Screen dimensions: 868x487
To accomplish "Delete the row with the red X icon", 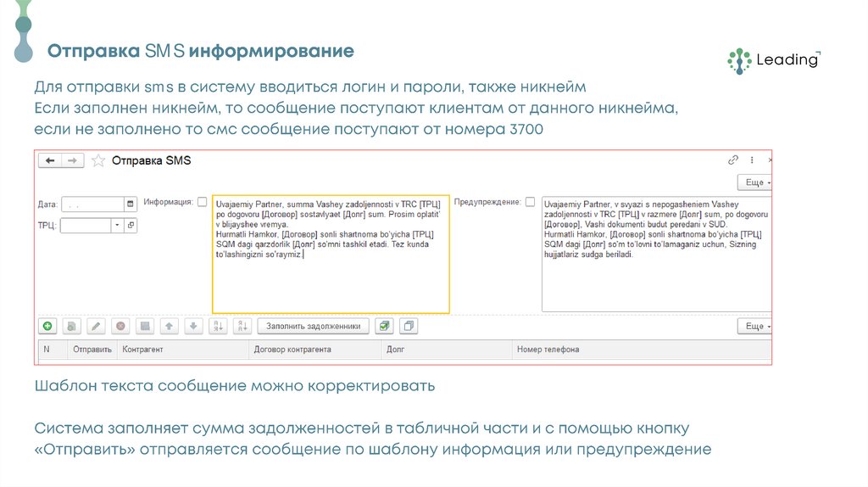I will (120, 327).
